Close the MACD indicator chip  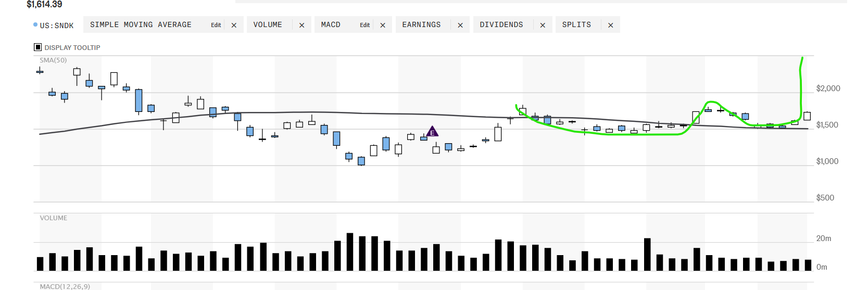coord(383,25)
